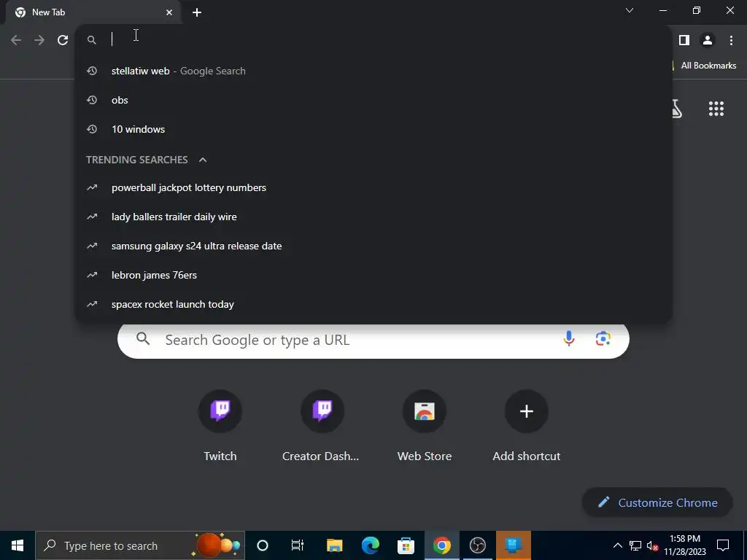This screenshot has width=747, height=560.
Task: Open Google Lens image search icon
Action: click(603, 338)
